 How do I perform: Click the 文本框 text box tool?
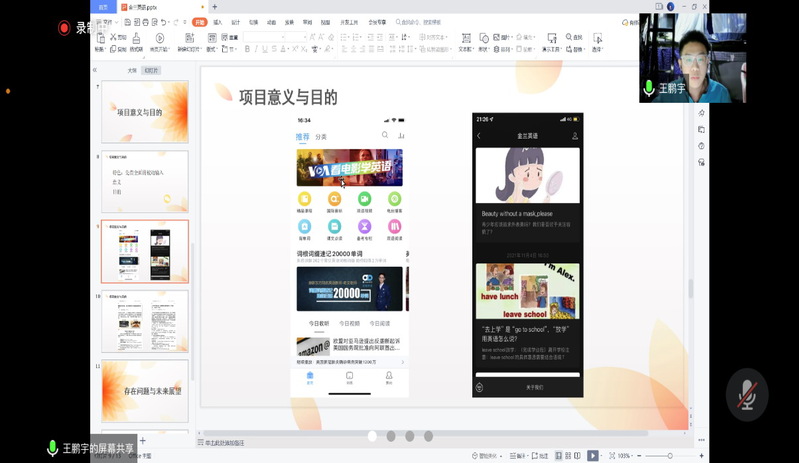click(465, 42)
